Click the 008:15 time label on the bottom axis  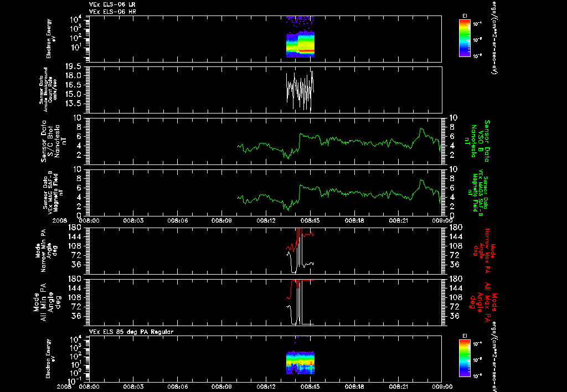(x=310, y=386)
